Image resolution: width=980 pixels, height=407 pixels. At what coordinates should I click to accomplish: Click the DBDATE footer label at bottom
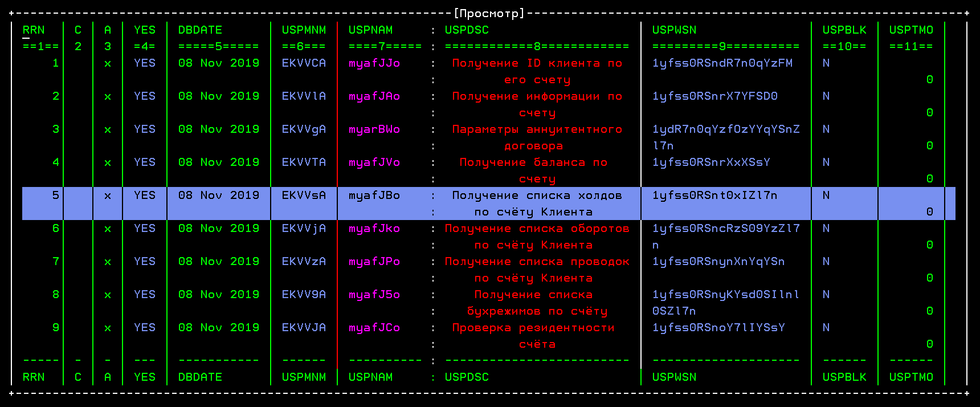[200, 377]
